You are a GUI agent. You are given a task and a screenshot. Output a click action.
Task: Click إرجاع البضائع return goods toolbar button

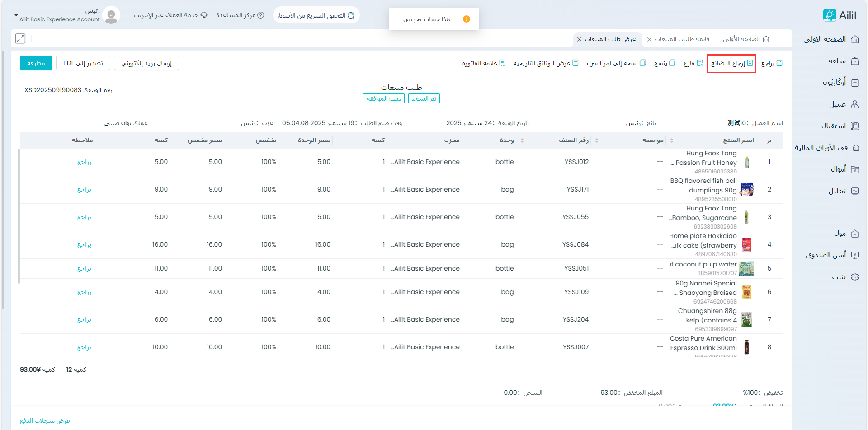click(x=731, y=63)
